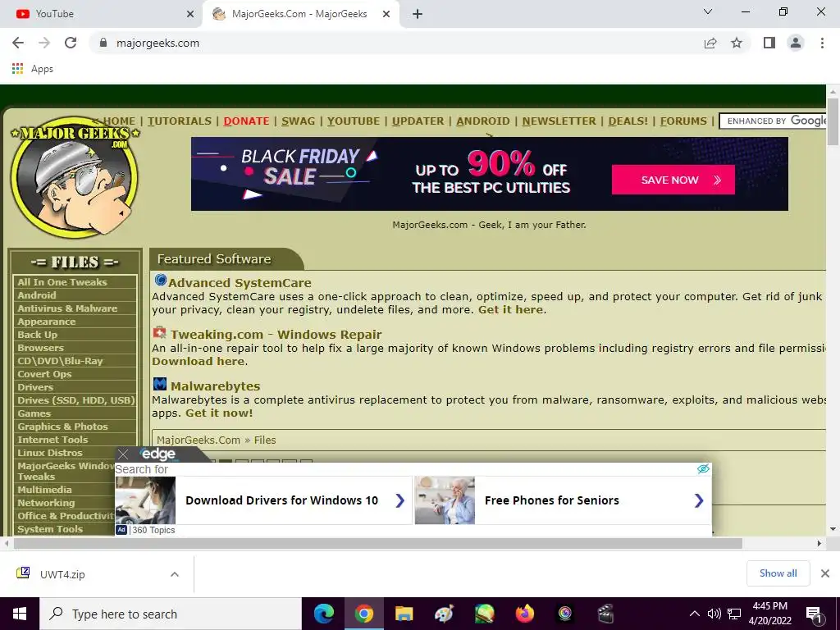840x630 pixels.
Task: Open the UPDATER menu link
Action: [x=418, y=121]
